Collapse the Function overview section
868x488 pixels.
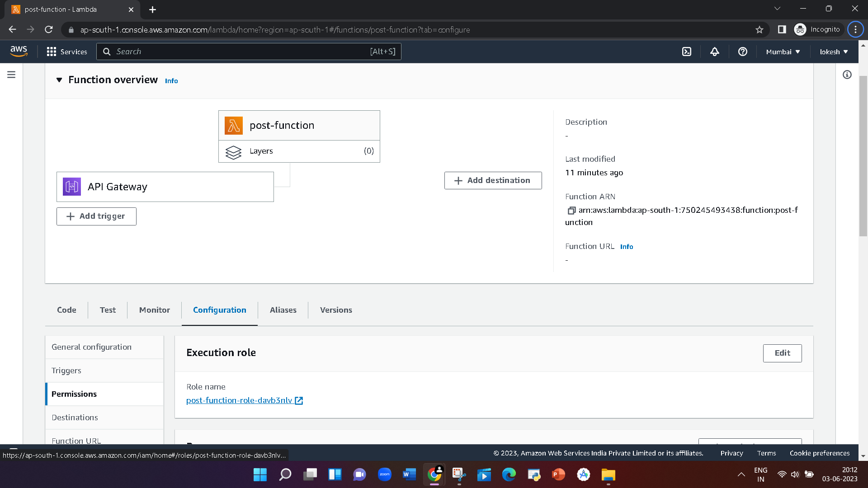pyautogui.click(x=59, y=80)
